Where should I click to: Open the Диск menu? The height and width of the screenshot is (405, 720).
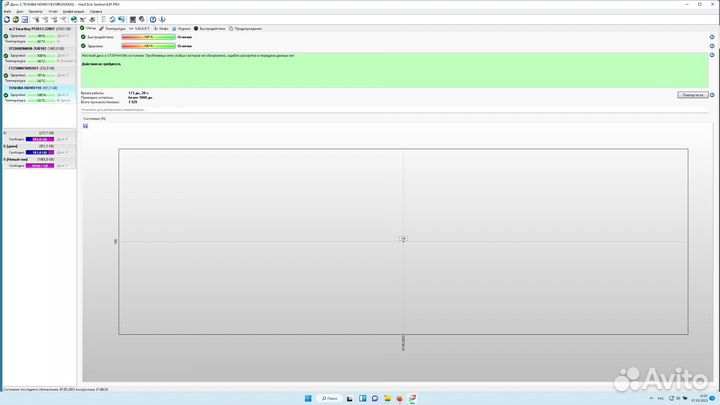[x=20, y=11]
